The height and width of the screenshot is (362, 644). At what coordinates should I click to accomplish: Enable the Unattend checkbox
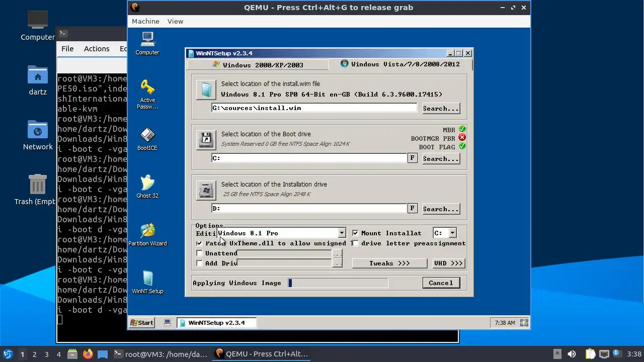(x=199, y=253)
